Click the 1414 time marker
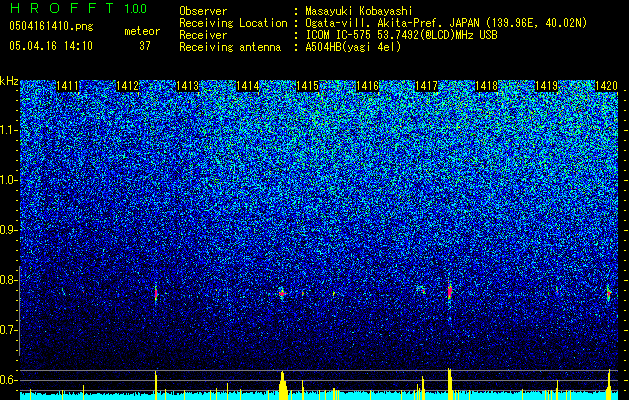The image size is (629, 400). (x=248, y=86)
